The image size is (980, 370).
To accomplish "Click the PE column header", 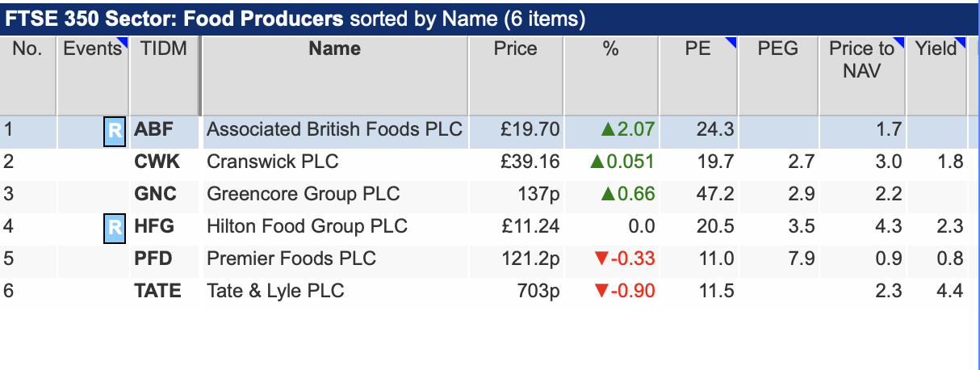I will 697,48.
